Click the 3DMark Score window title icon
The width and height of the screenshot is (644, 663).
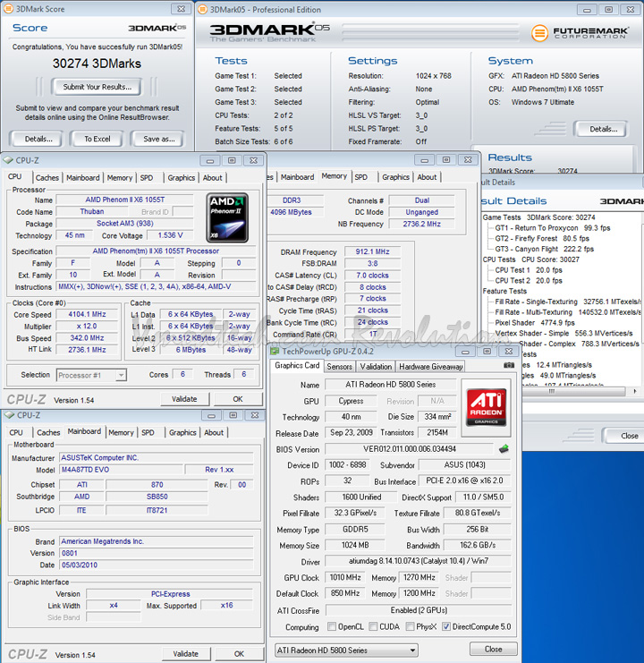8,8
